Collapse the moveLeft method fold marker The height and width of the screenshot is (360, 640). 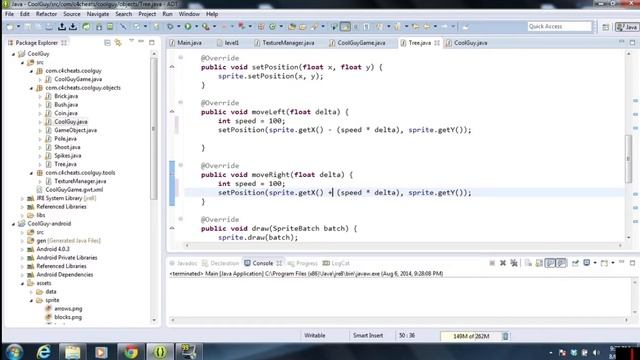point(180,102)
